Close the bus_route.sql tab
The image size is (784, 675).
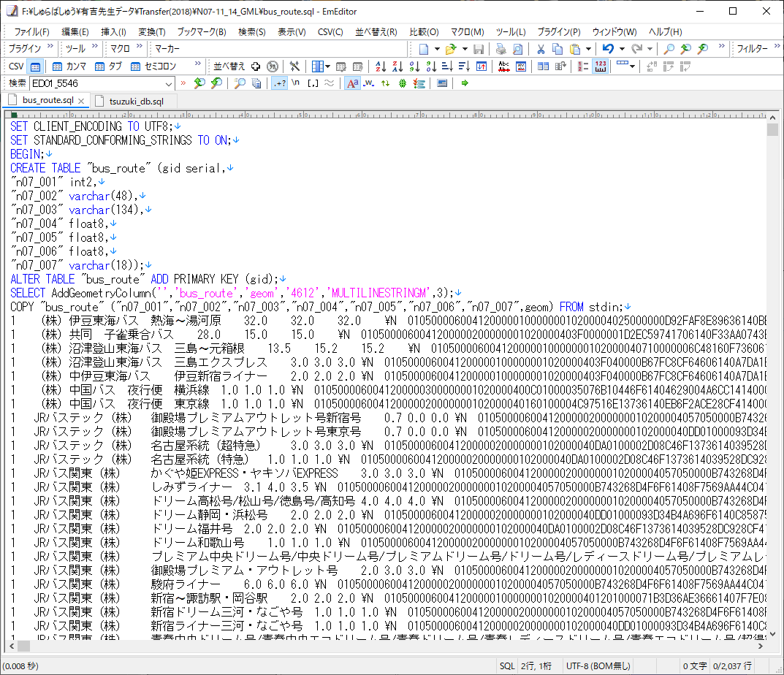pyautogui.click(x=82, y=101)
